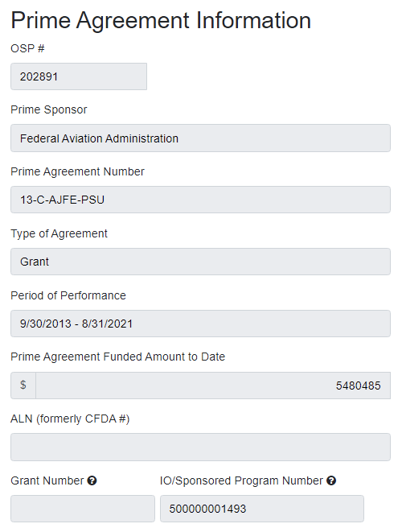Click the Prime Agreement Information heading

coord(161,20)
